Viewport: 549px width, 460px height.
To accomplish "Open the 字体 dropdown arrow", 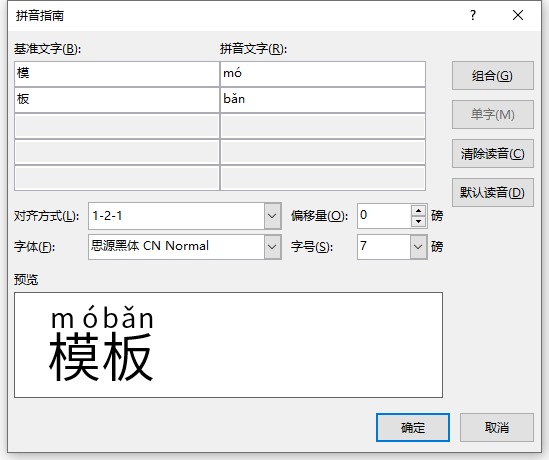I will coord(272,247).
